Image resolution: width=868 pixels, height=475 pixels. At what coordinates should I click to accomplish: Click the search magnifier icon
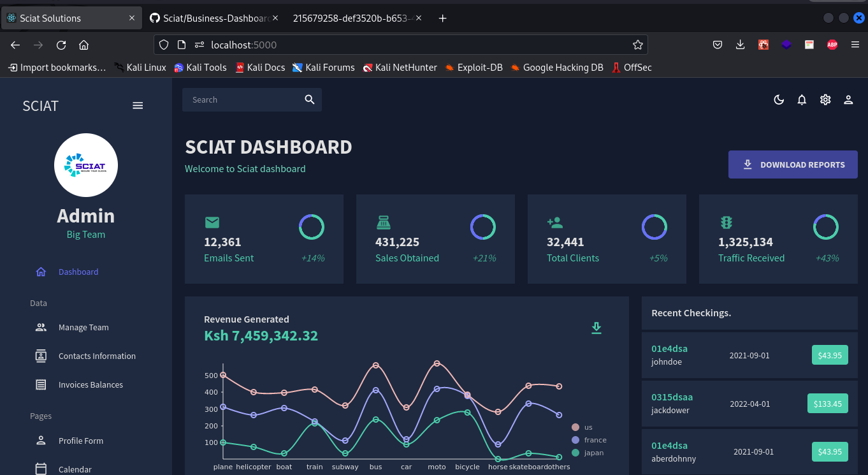(310, 99)
